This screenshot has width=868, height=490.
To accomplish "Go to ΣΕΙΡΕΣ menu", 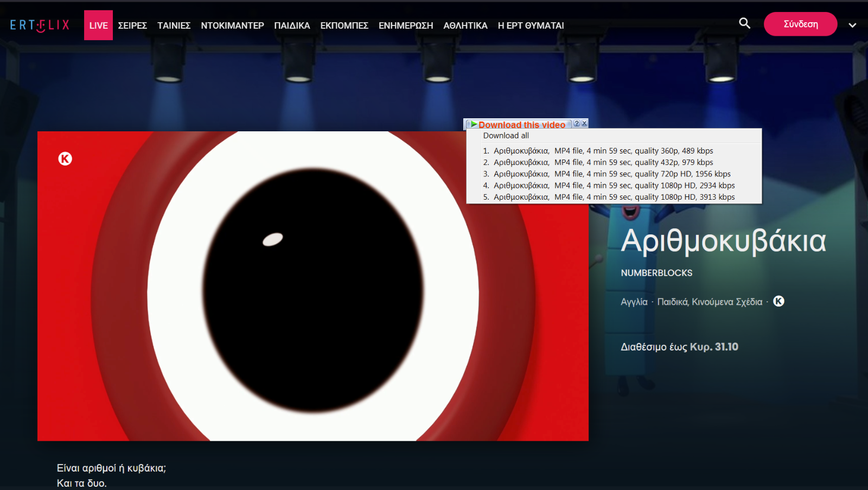I will (132, 26).
